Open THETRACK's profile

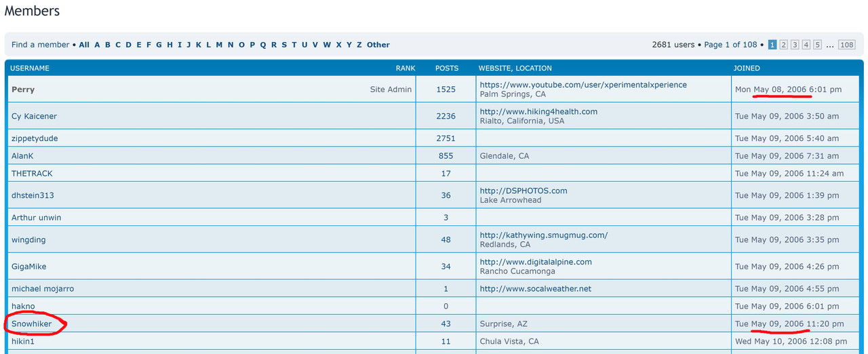pos(32,174)
